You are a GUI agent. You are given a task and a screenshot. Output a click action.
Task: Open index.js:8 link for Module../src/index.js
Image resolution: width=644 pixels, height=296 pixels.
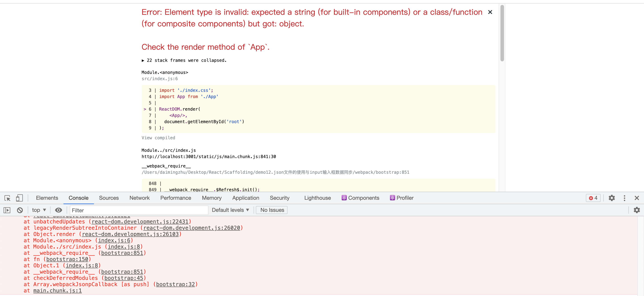tap(124, 247)
